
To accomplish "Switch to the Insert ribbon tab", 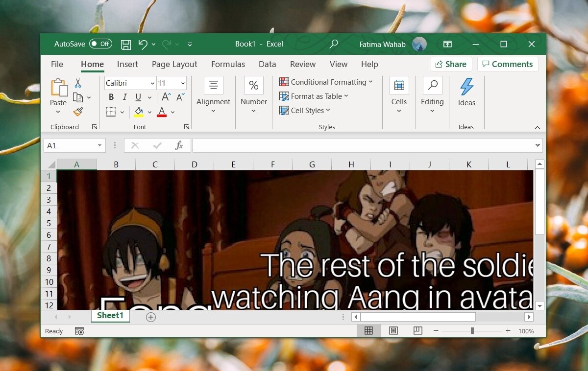I will (127, 64).
